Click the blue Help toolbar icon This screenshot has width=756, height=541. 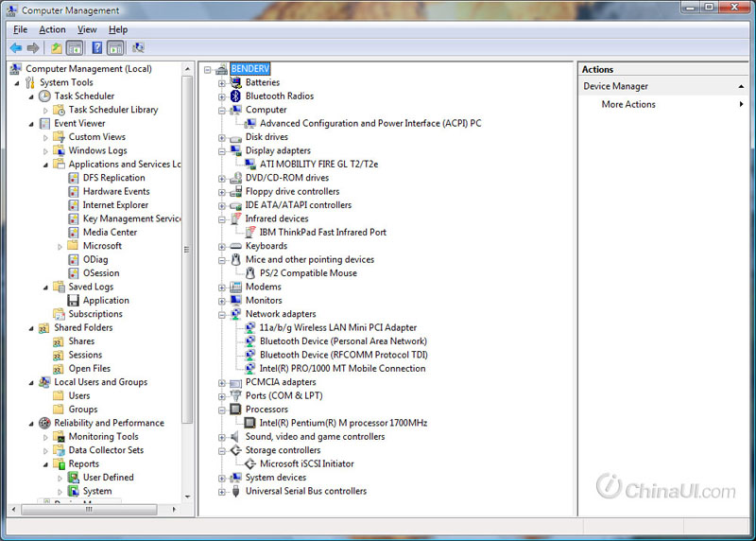97,48
